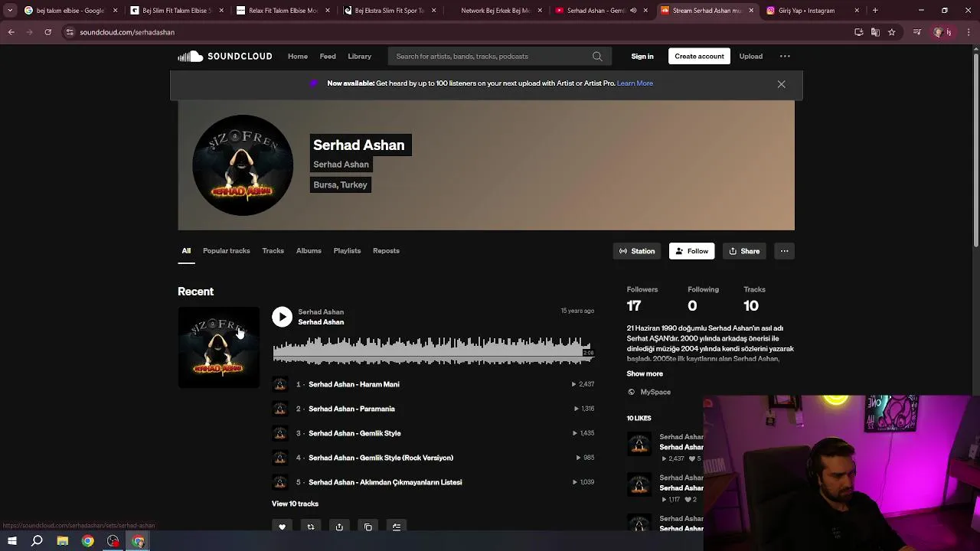980x551 pixels.
Task: Click the Sign in button
Action: point(642,56)
